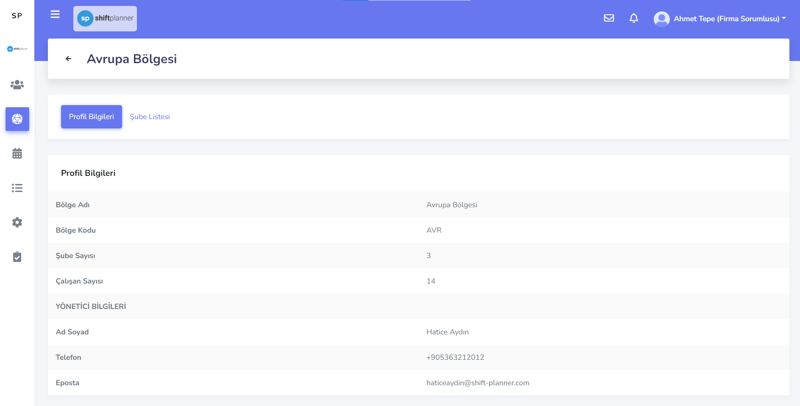Go back using the arrow beside Avrupa Bölgesi
The image size is (800, 406).
coord(68,59)
